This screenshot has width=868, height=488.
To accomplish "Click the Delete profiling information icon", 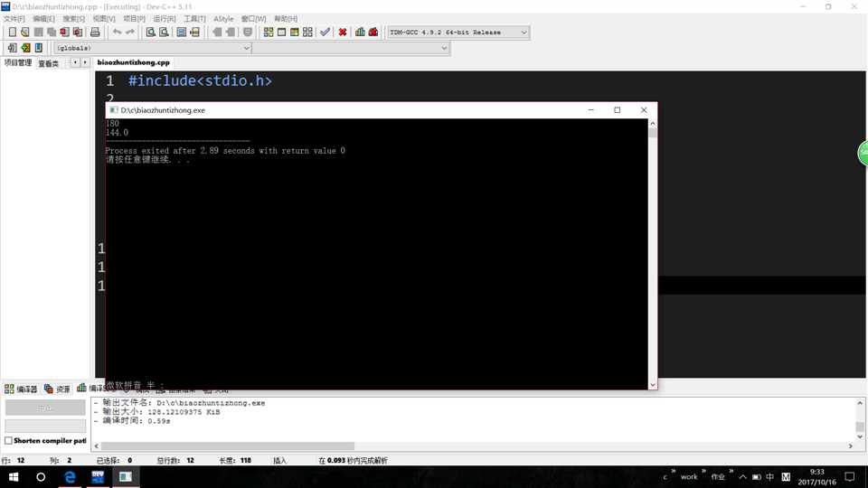I will [x=373, y=33].
